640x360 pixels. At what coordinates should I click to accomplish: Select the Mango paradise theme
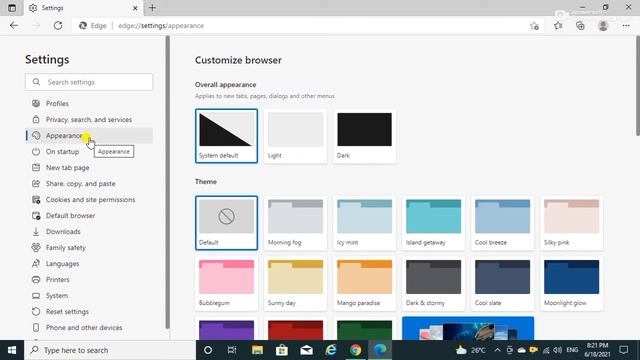coord(364,283)
